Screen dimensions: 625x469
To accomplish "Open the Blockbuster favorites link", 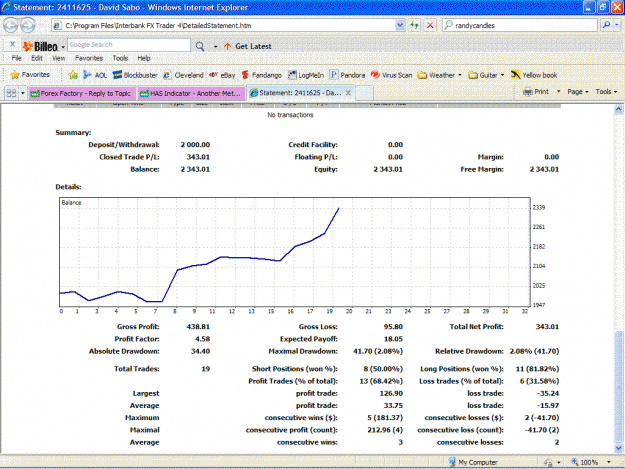I will [x=135, y=75].
